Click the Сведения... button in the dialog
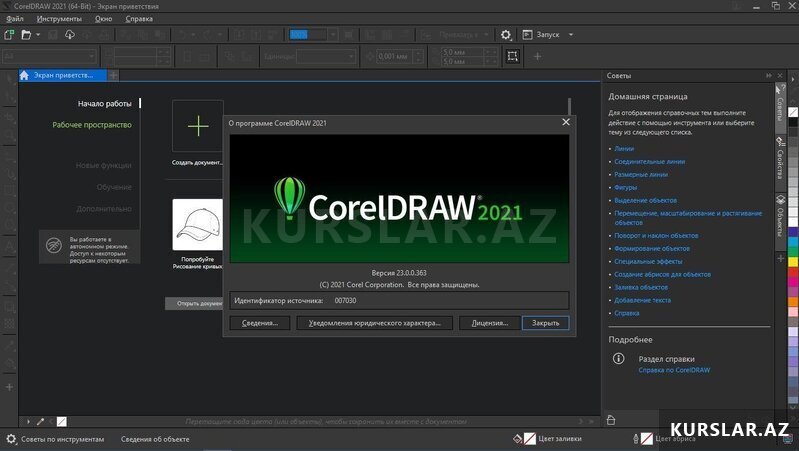799x451 pixels. click(x=260, y=323)
